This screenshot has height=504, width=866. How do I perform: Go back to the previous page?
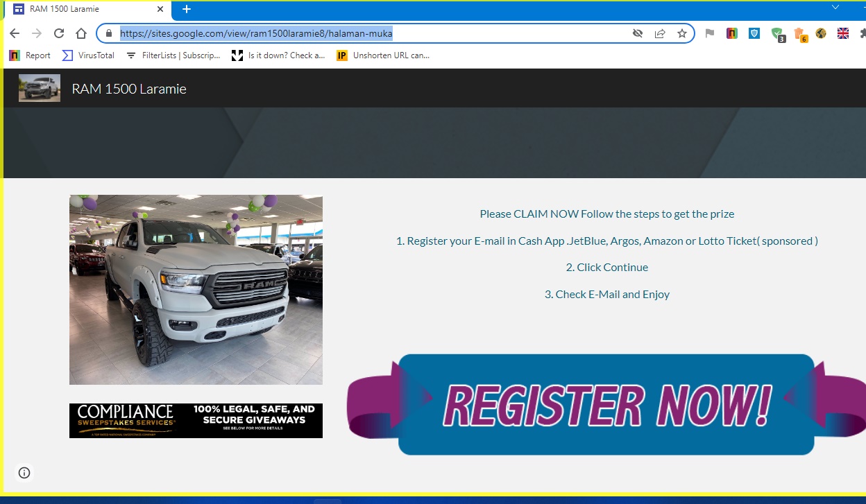(15, 33)
